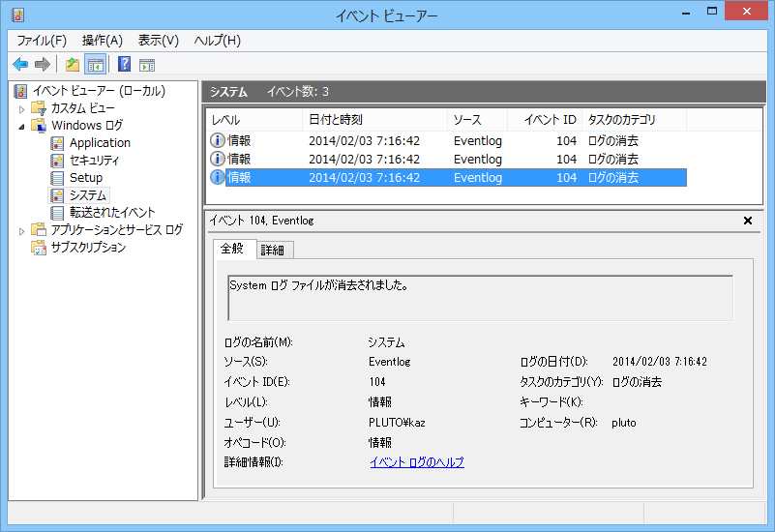The height and width of the screenshot is (532, 775).
Task: Sort by the レベル column header
Action: (254, 120)
